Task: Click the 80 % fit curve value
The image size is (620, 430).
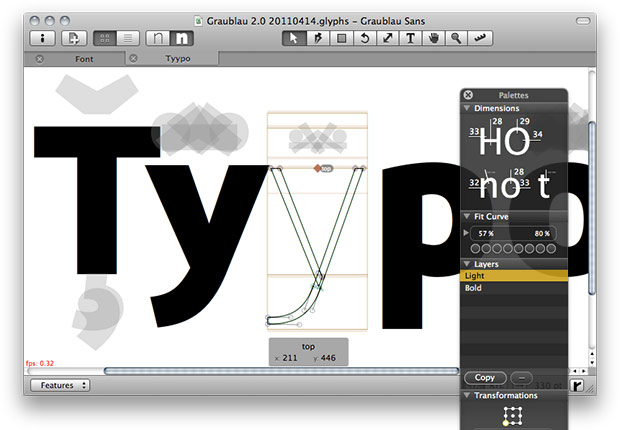Action: (542, 233)
